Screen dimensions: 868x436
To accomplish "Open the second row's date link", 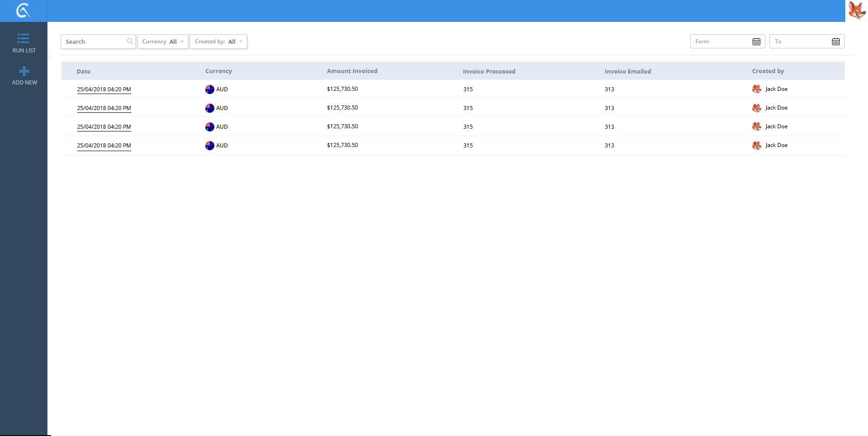I will 104,108.
